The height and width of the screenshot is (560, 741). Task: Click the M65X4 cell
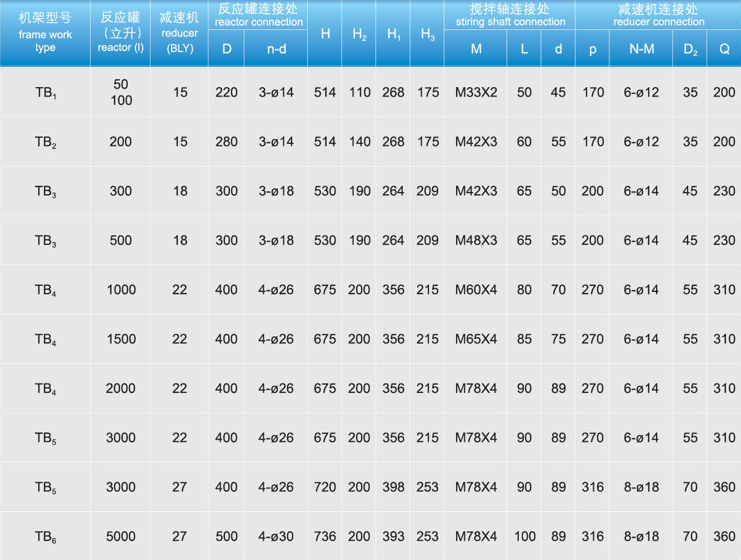[476, 339]
